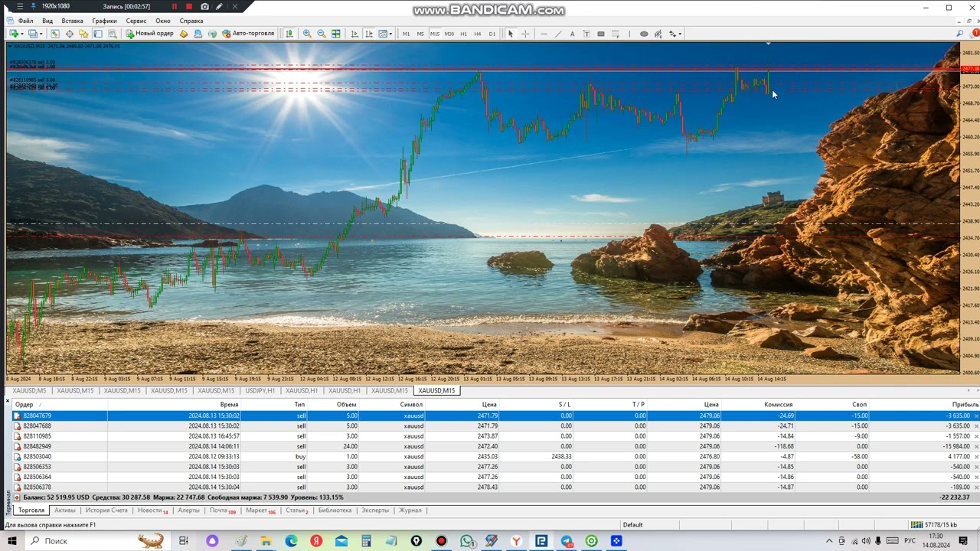Switch to the XAUUSD,M5 chart tab
Image resolution: width=980 pixels, height=551 pixels.
29,391
